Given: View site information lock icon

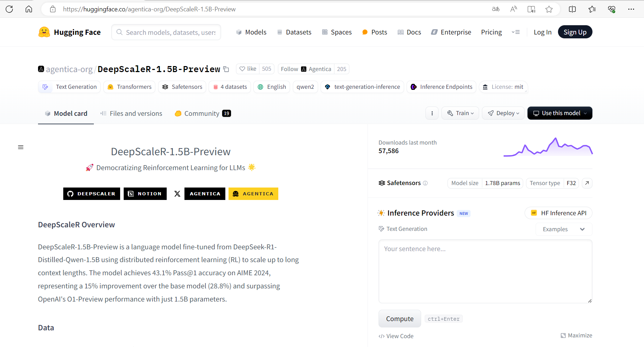Looking at the screenshot, I should tap(53, 9).
